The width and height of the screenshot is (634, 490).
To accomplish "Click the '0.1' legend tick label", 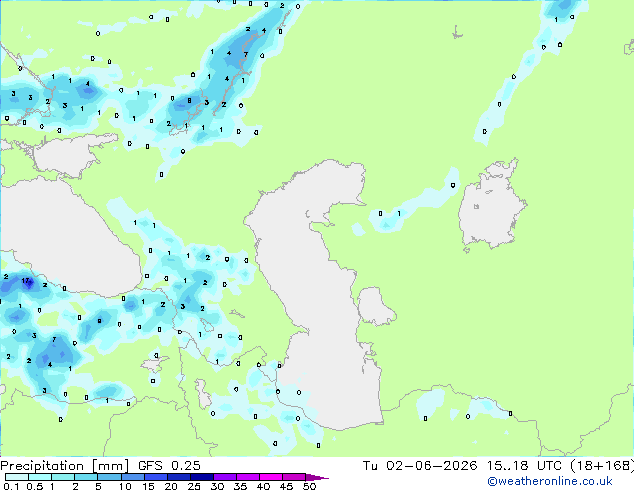I will (11, 486).
